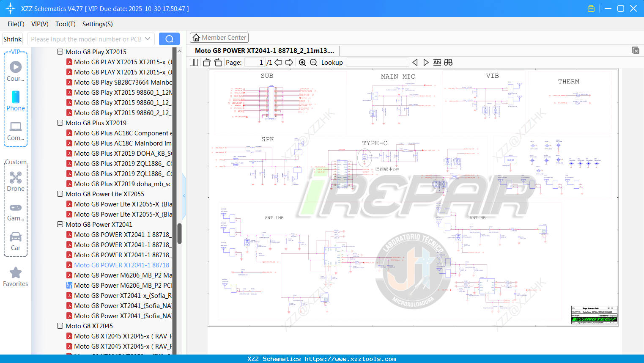Open Moto G8 Plus XT2019 DOHA_KB_S file
Screen dimensions: 644x363
pos(119,153)
